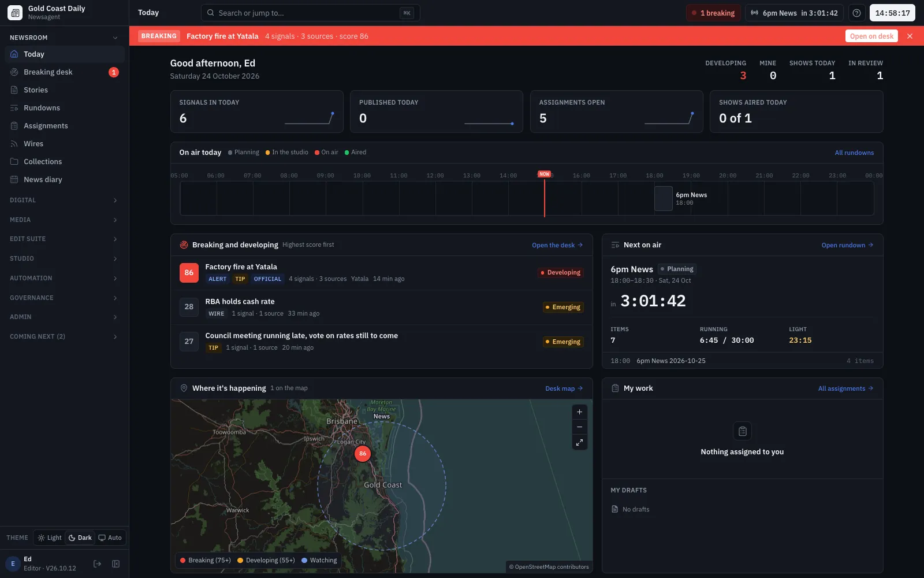Open the Factory fire at Yatala story

tap(381, 272)
